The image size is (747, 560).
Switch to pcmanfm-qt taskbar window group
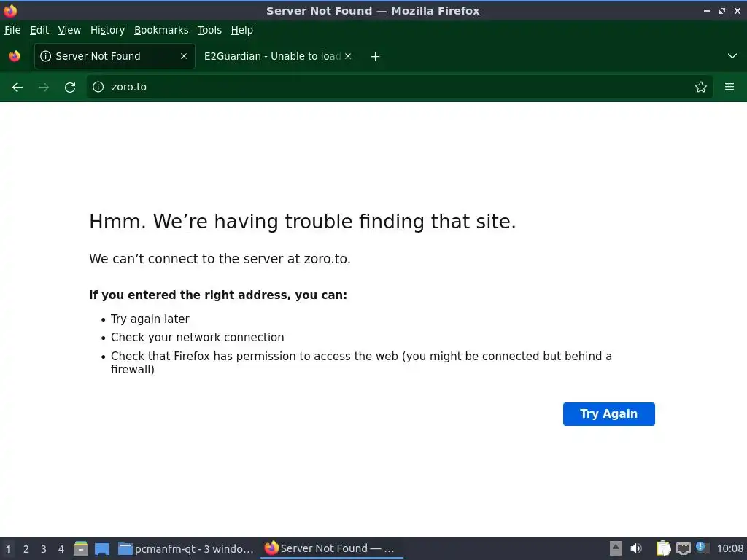[x=186, y=548]
